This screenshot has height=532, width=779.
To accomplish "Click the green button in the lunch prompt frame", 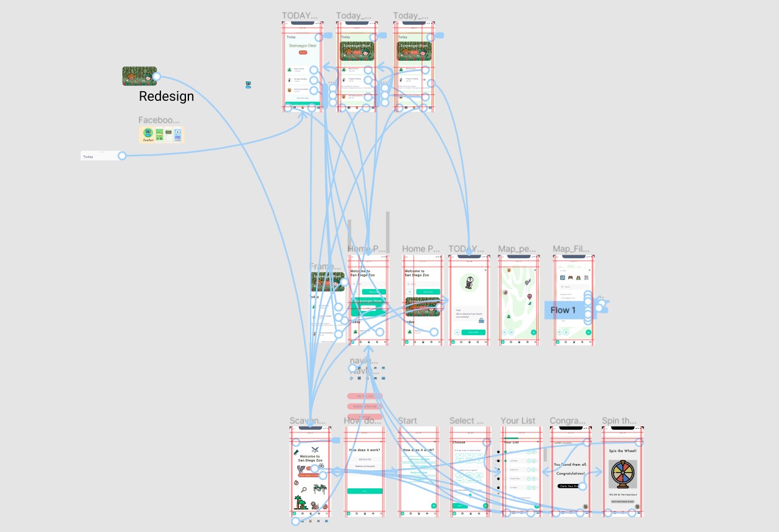I will tap(473, 332).
